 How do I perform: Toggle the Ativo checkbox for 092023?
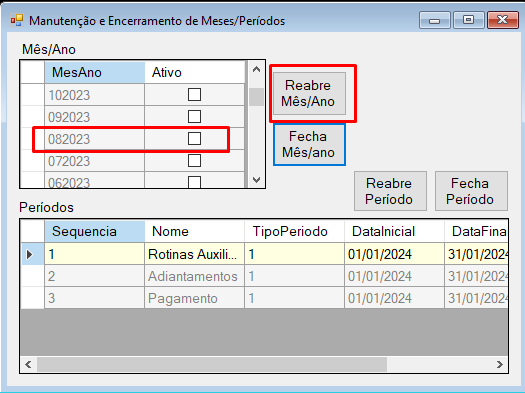tap(194, 117)
